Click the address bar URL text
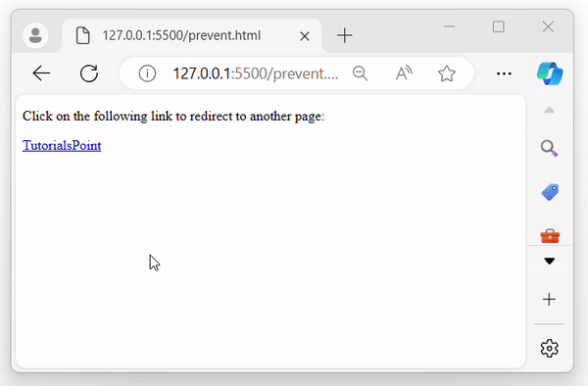Viewport: 588px width, 386px height. click(x=256, y=73)
